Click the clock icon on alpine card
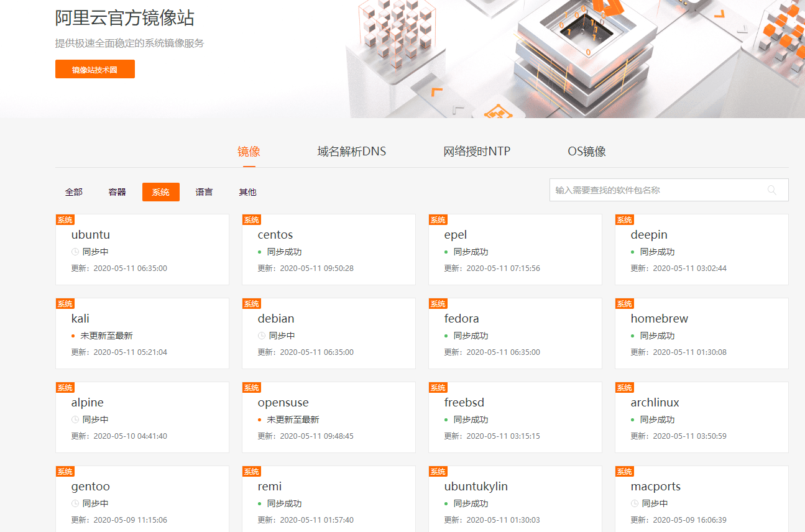The height and width of the screenshot is (532, 805). coord(75,420)
